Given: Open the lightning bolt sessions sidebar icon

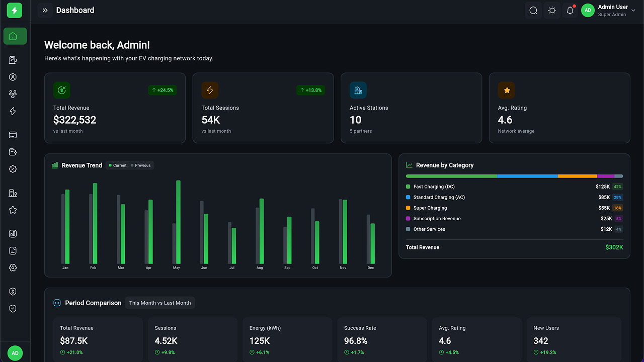Looking at the screenshot, I should pyautogui.click(x=13, y=111).
